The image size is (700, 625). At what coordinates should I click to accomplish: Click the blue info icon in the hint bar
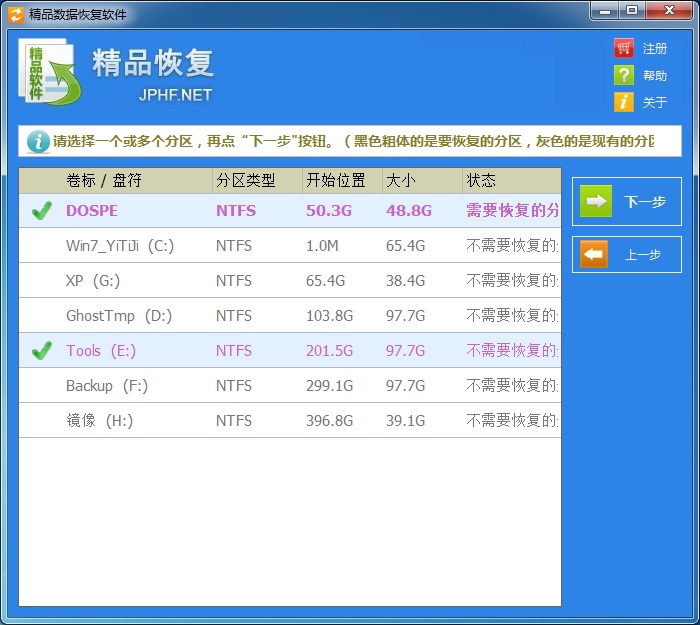tap(38, 142)
